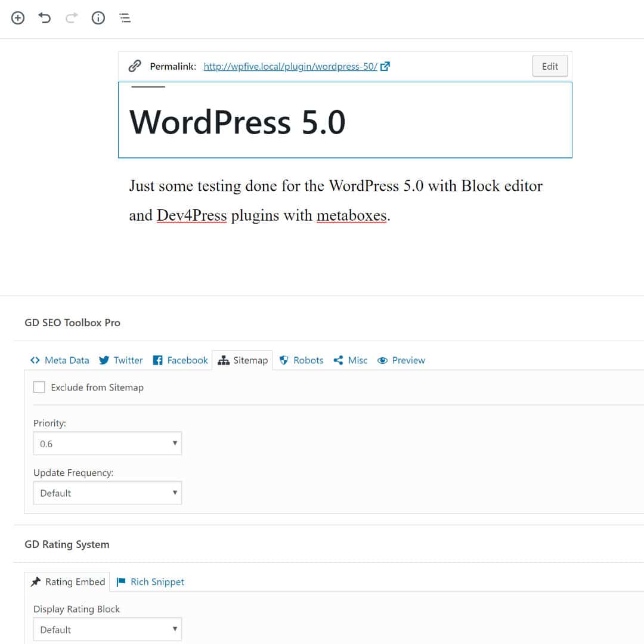Viewport: 644px width, 644px height.
Task: Open the block navigation list icon
Action: point(125,18)
